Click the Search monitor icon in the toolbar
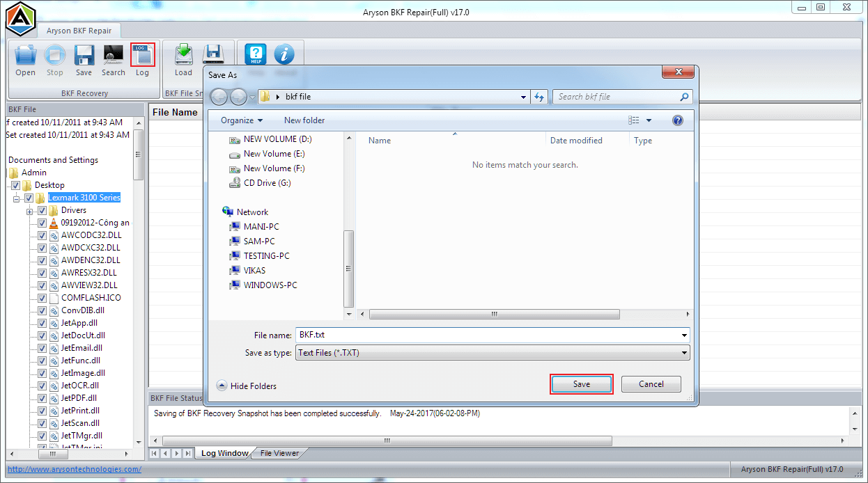Viewport: 868px width, 483px height. [x=113, y=56]
